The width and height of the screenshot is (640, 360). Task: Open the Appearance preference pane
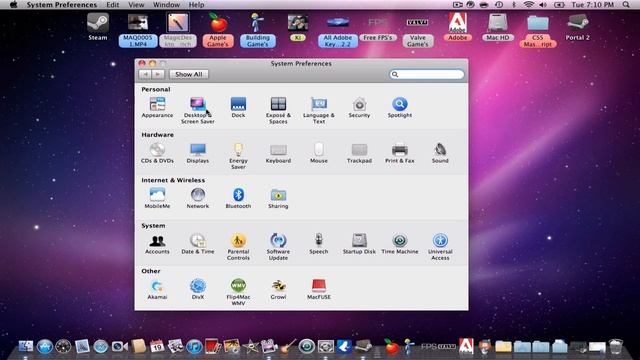(157, 108)
